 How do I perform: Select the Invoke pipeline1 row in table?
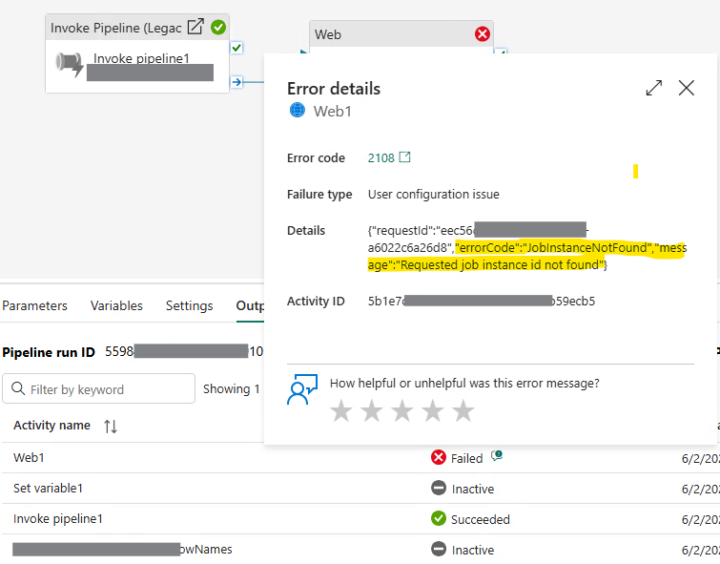coord(360,519)
